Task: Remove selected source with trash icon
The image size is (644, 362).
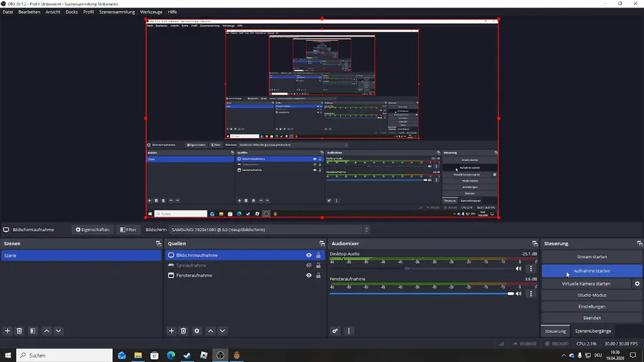Action: 183,331
